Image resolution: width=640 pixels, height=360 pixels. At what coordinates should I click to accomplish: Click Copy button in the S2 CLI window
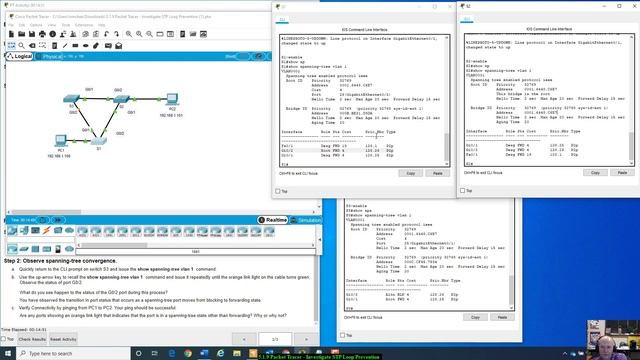pos(596,173)
